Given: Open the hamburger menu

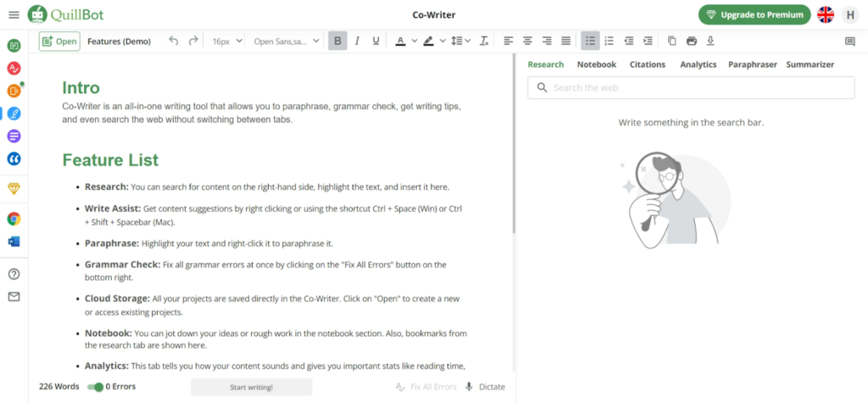Looking at the screenshot, I should coord(14,15).
